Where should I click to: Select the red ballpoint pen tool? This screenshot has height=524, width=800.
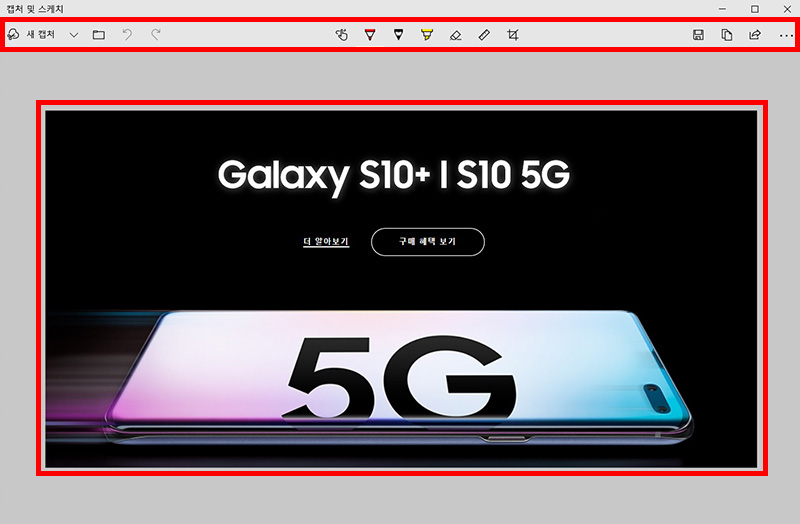[370, 35]
